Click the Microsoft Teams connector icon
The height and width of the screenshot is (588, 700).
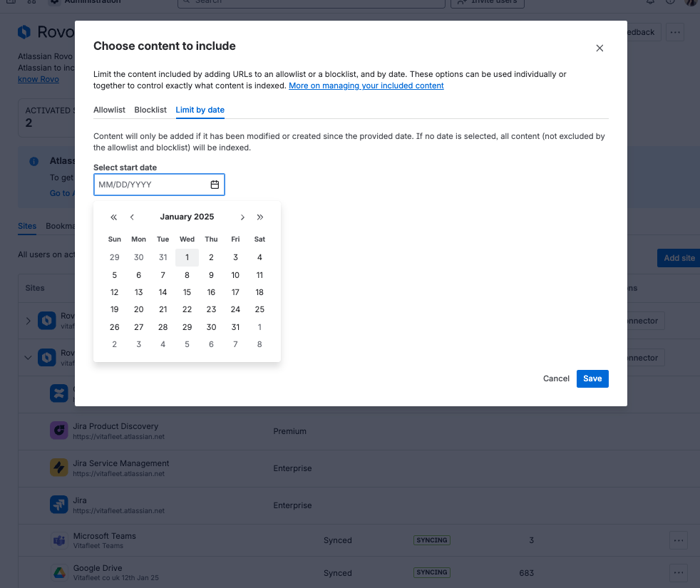[x=59, y=540]
